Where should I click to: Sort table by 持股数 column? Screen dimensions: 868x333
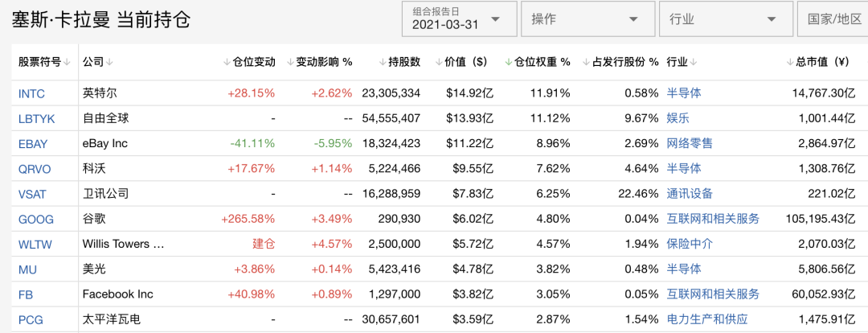399,62
